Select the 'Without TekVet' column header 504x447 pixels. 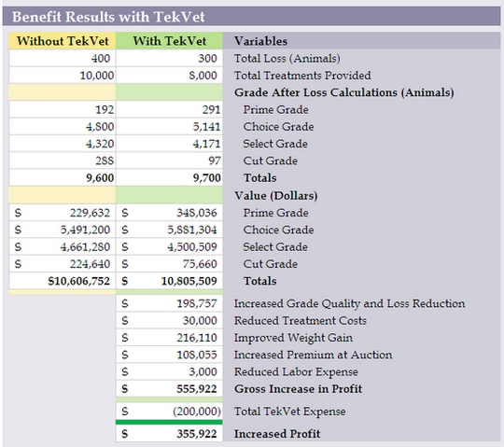63,41
